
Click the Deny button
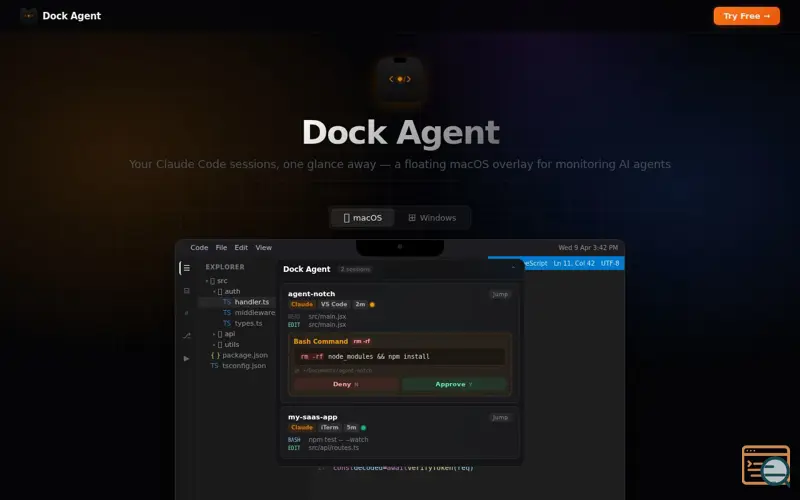(346, 384)
